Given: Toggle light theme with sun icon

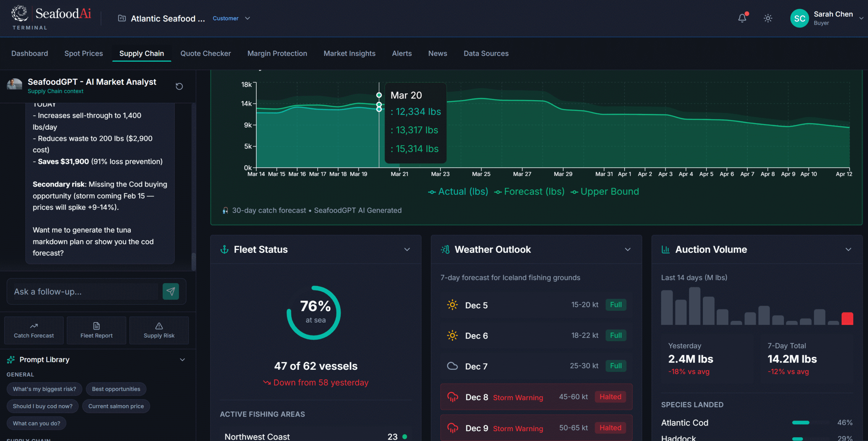Looking at the screenshot, I should (x=768, y=18).
